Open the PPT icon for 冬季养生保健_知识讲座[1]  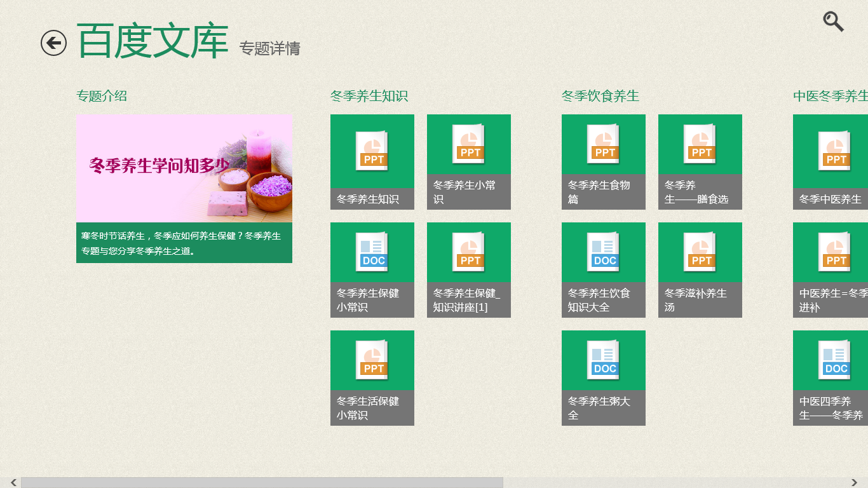click(x=469, y=252)
